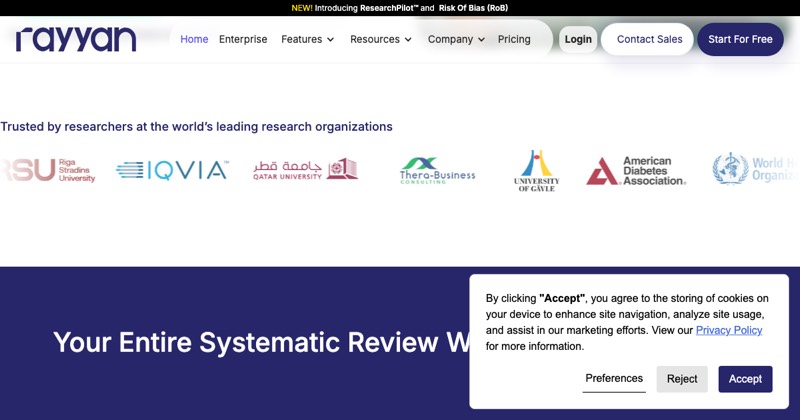
Task: Click 'Trusted by researchers' heading text
Action: click(x=196, y=127)
